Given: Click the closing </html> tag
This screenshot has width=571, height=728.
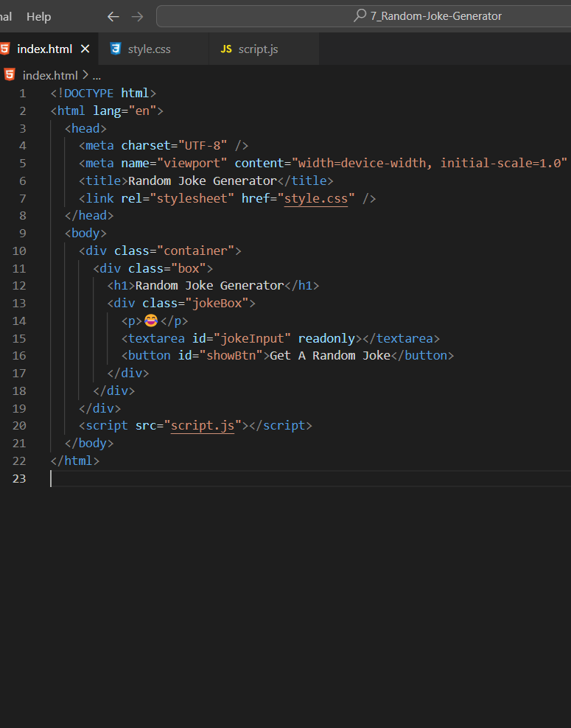Looking at the screenshot, I should [74, 461].
